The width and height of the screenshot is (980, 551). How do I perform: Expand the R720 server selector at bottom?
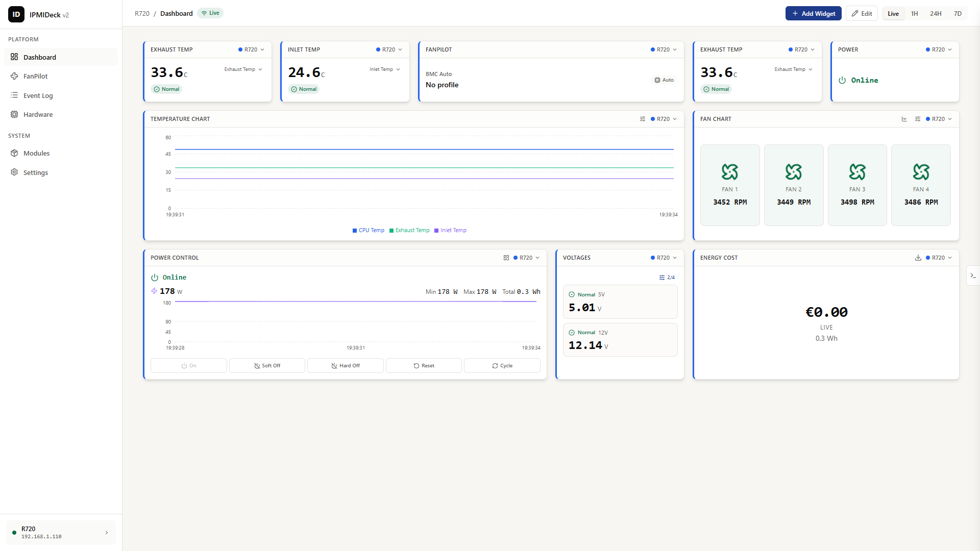pos(61,533)
